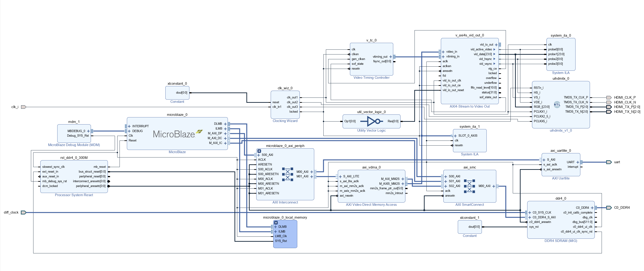
Task: Click the switch icon inside AXI SmartConnect
Action: tap(470, 186)
